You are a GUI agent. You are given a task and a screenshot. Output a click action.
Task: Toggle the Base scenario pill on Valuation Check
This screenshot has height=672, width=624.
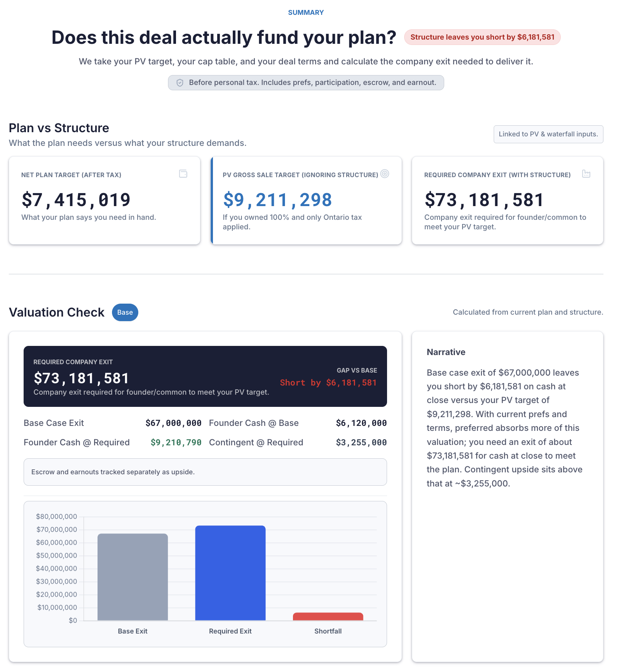(x=125, y=312)
